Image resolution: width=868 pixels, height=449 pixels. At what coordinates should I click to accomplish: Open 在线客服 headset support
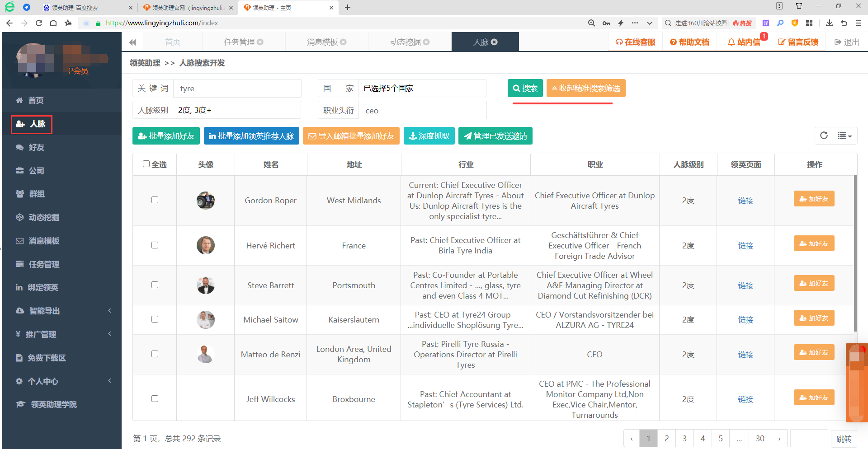[635, 42]
